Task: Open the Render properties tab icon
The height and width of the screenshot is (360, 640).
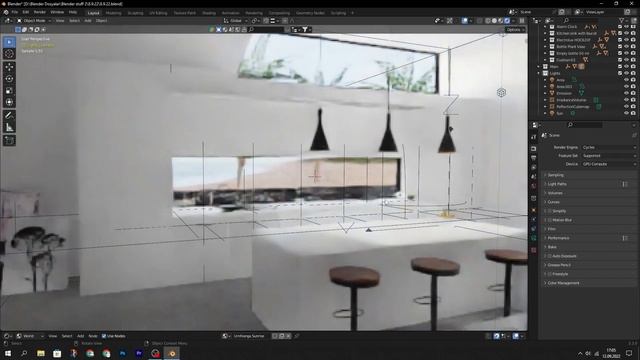Action: (x=533, y=149)
